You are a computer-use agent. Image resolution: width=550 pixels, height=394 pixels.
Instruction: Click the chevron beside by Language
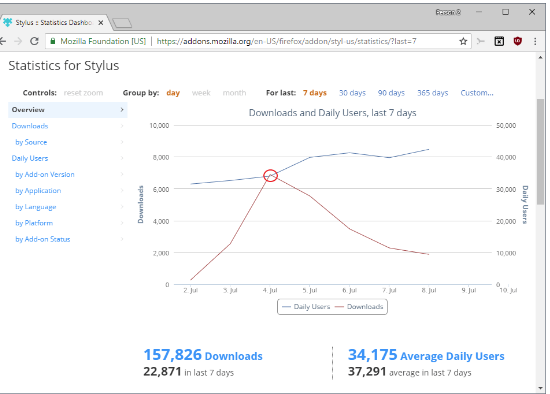click(122, 207)
